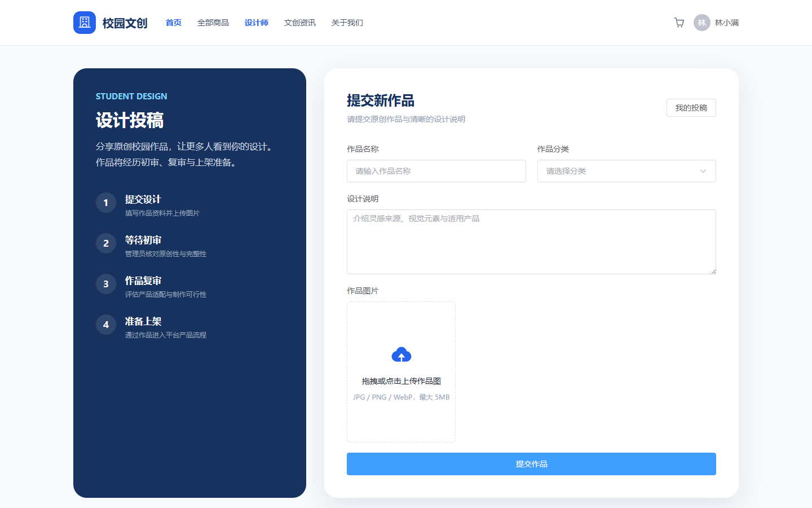Click the 校园文创 building logo icon
The height and width of the screenshot is (508, 812).
click(x=85, y=23)
